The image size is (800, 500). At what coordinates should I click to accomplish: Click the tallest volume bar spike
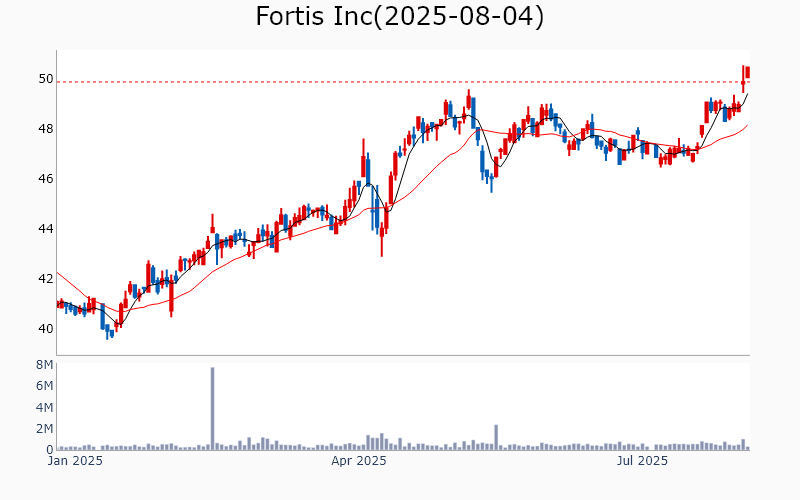(x=212, y=408)
